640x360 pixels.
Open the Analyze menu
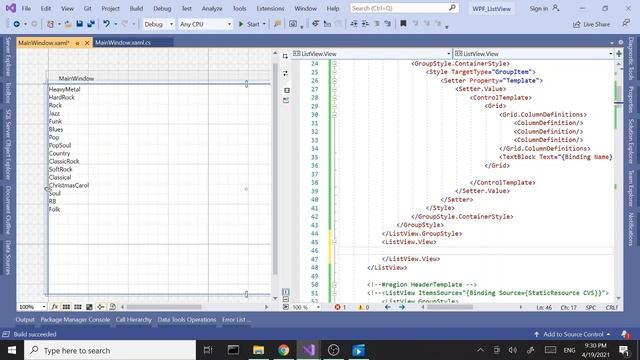[x=212, y=8]
